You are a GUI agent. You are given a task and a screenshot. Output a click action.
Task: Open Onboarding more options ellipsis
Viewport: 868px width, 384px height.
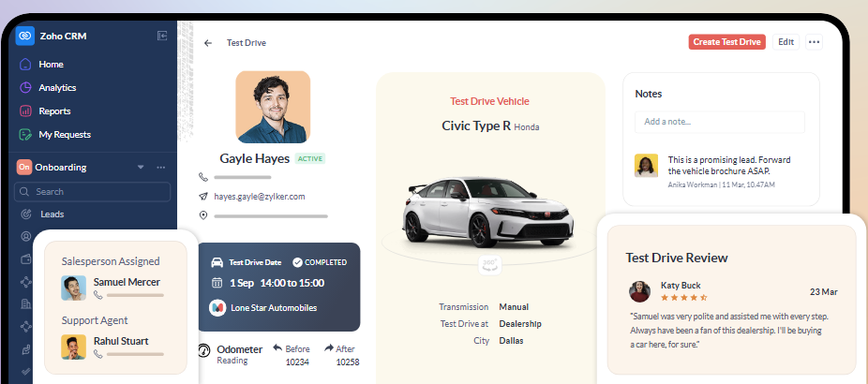[x=161, y=167]
